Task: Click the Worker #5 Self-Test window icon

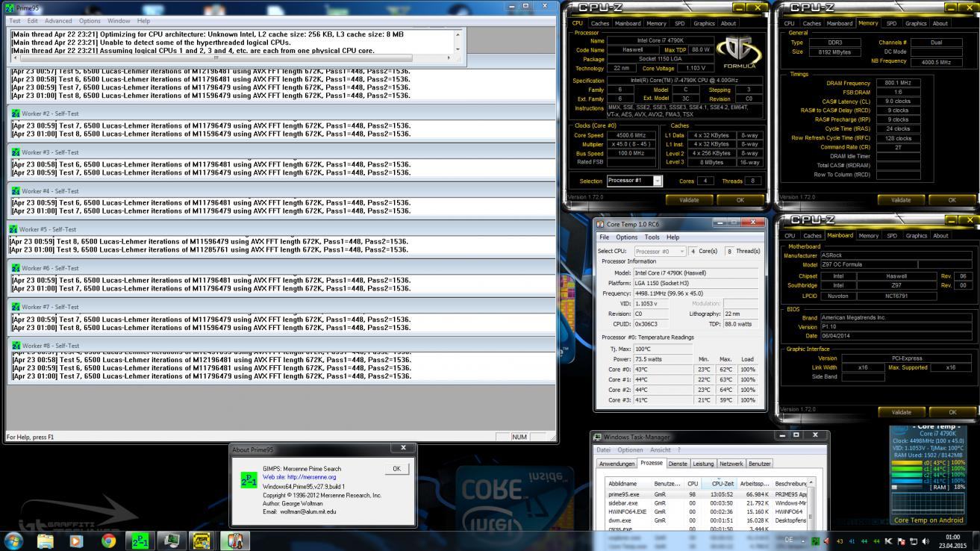Action: point(13,229)
